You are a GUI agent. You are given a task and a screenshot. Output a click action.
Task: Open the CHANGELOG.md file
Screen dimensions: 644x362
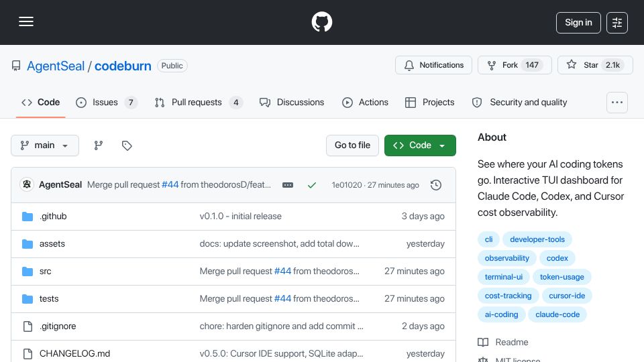(74, 354)
